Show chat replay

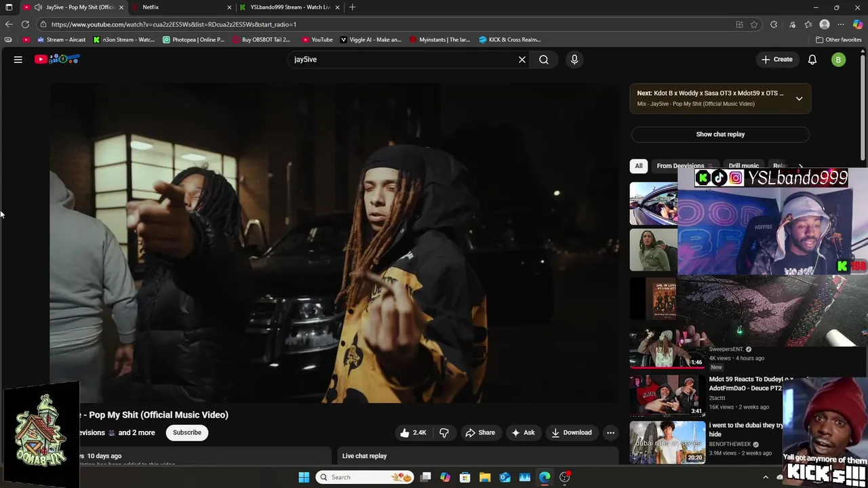click(720, 134)
